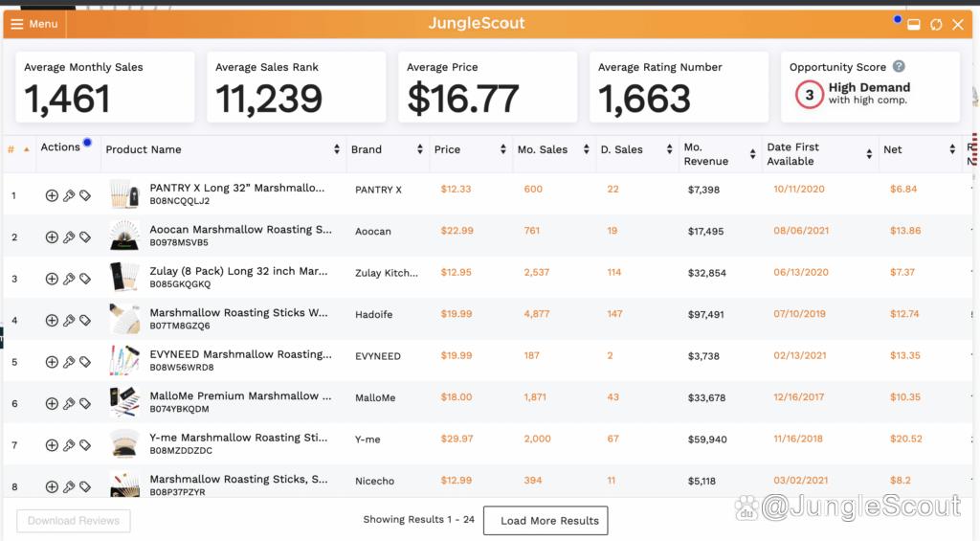980x541 pixels.
Task: Click the plus icon for PANTRY X row
Action: tap(52, 196)
